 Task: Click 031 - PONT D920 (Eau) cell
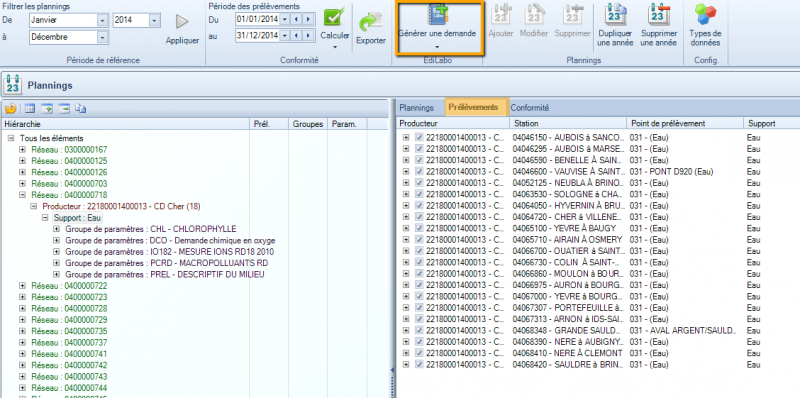671,171
